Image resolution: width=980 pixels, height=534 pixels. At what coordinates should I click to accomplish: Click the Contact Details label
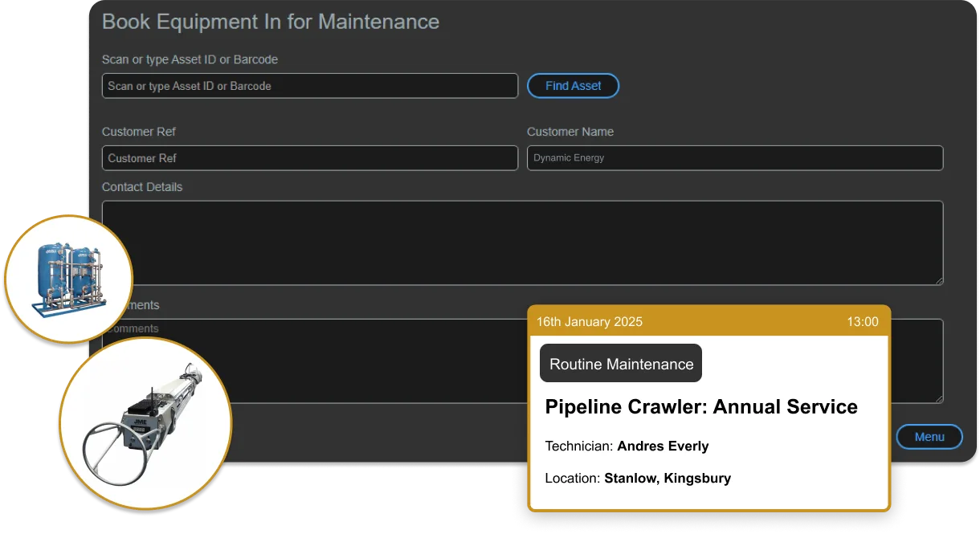click(x=142, y=187)
